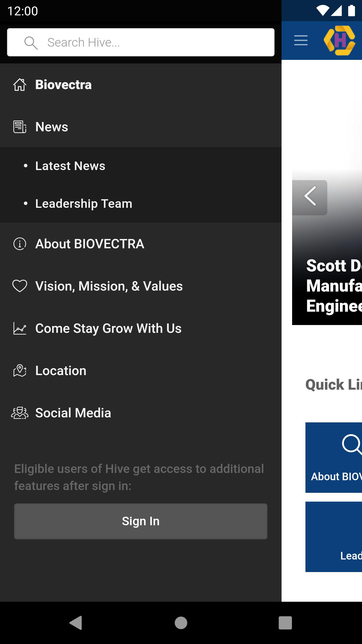This screenshot has width=362, height=644.
Task: Open Come Stay Grow With Us
Action: 141,328
